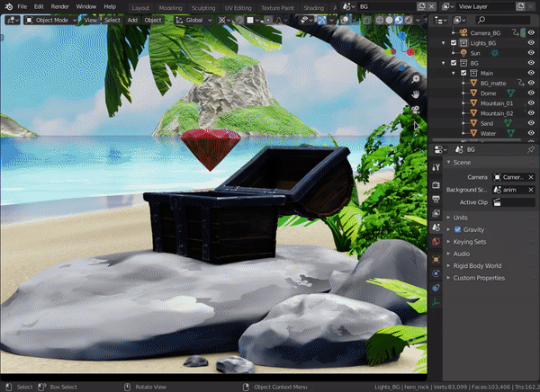Switch to the Layout workspace tab
Screen dimensions: 540x392
tap(140, 7)
